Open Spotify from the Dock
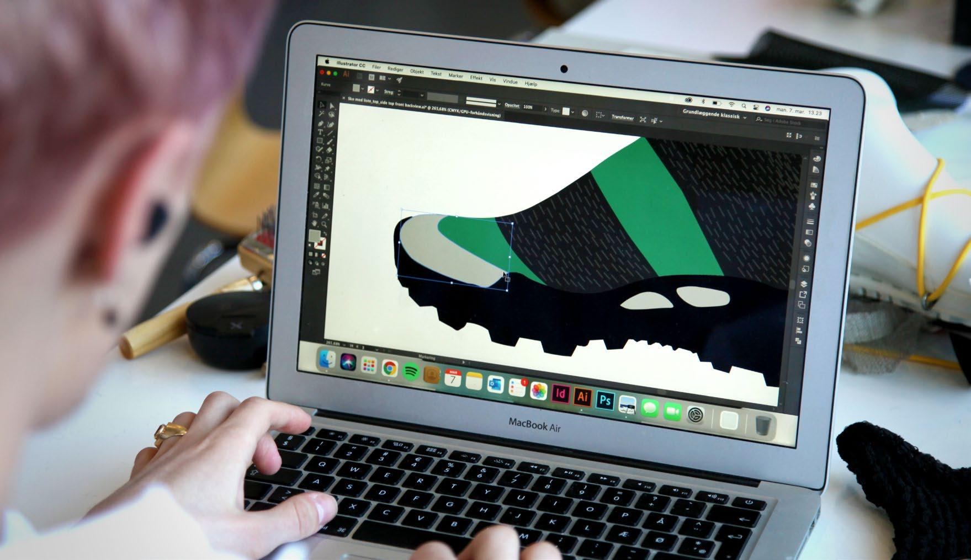Image resolution: width=971 pixels, height=560 pixels. (410, 371)
